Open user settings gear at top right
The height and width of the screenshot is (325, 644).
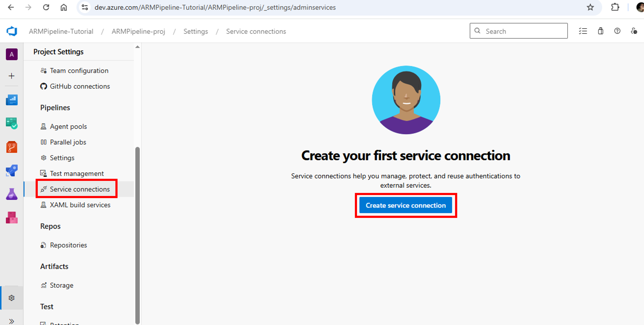(634, 31)
